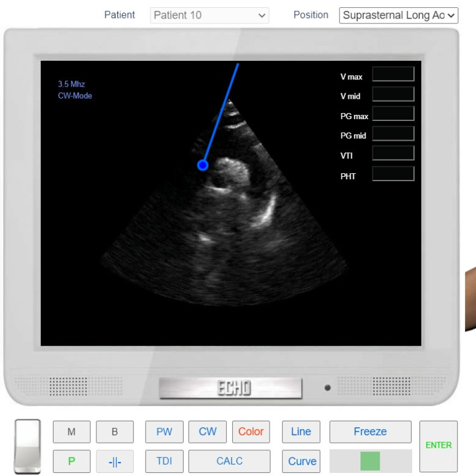Activate TDI mode

(164, 461)
